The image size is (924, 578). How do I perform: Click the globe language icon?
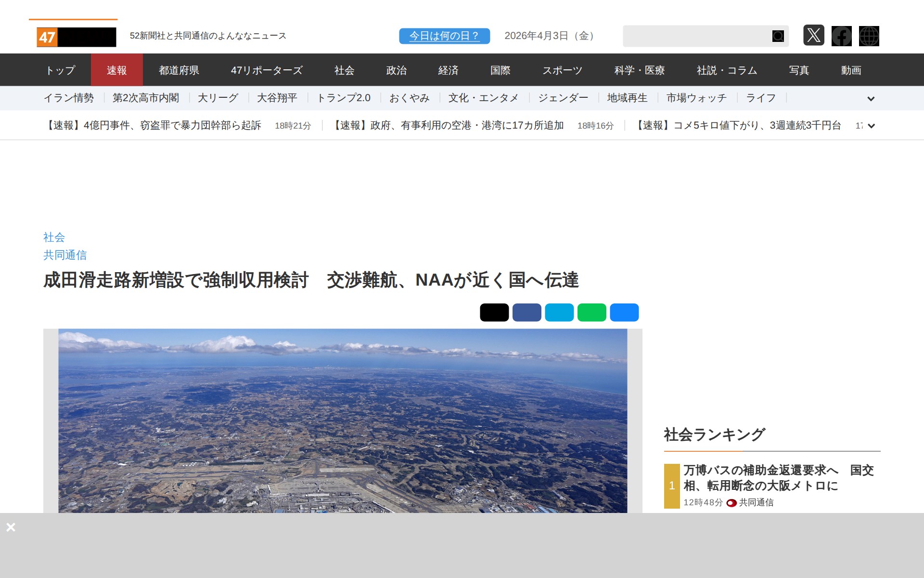(x=869, y=36)
